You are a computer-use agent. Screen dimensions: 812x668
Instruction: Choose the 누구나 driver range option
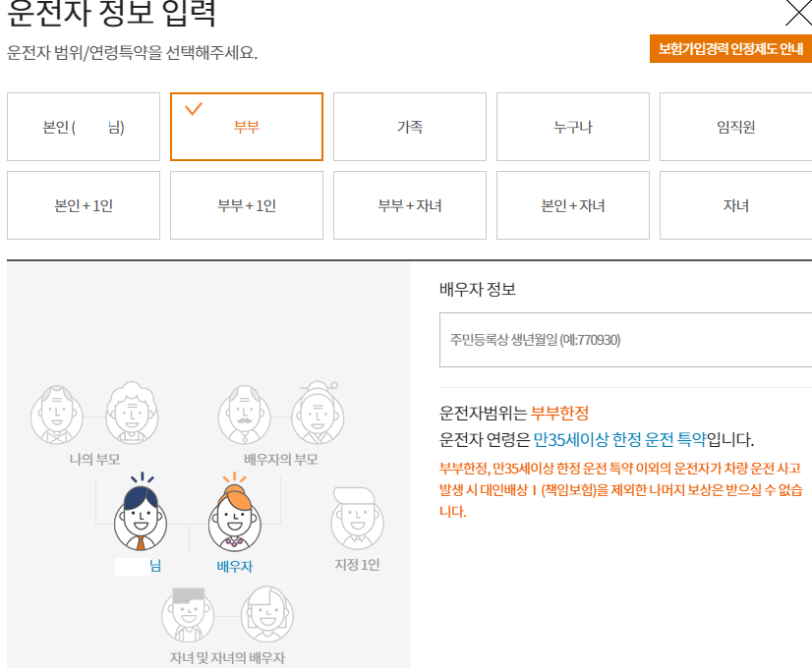pos(573,127)
